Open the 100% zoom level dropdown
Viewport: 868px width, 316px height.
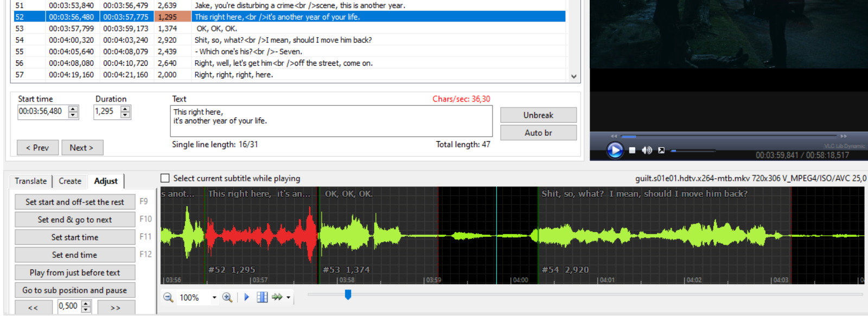(x=214, y=298)
